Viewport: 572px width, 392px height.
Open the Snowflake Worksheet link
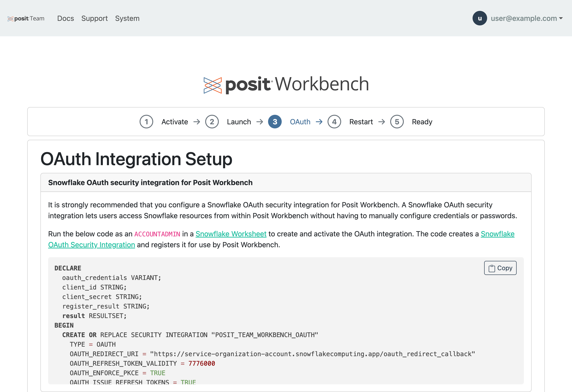click(x=231, y=234)
